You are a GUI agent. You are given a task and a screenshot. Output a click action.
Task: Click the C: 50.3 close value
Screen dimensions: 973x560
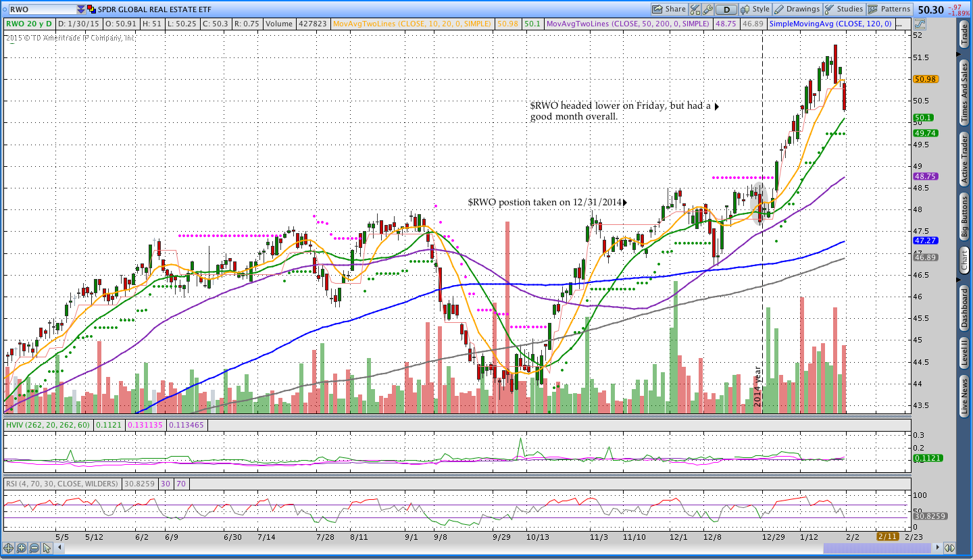coord(215,24)
